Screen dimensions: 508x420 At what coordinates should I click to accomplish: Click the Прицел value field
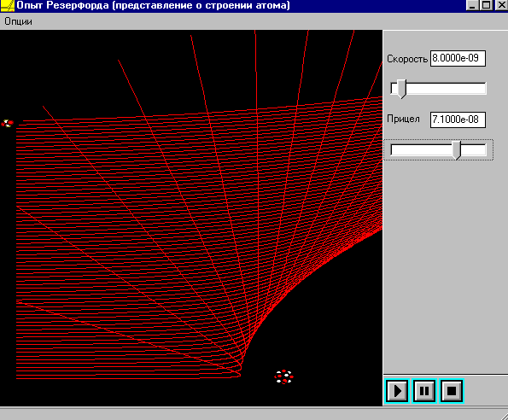[458, 120]
